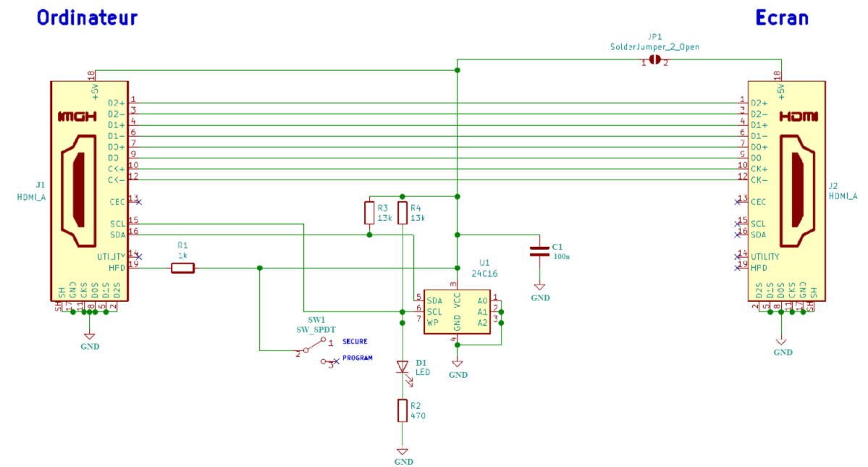Click the no-connect X on J1 CEC pin
Screen dimensions: 868x467
pyautogui.click(x=139, y=202)
